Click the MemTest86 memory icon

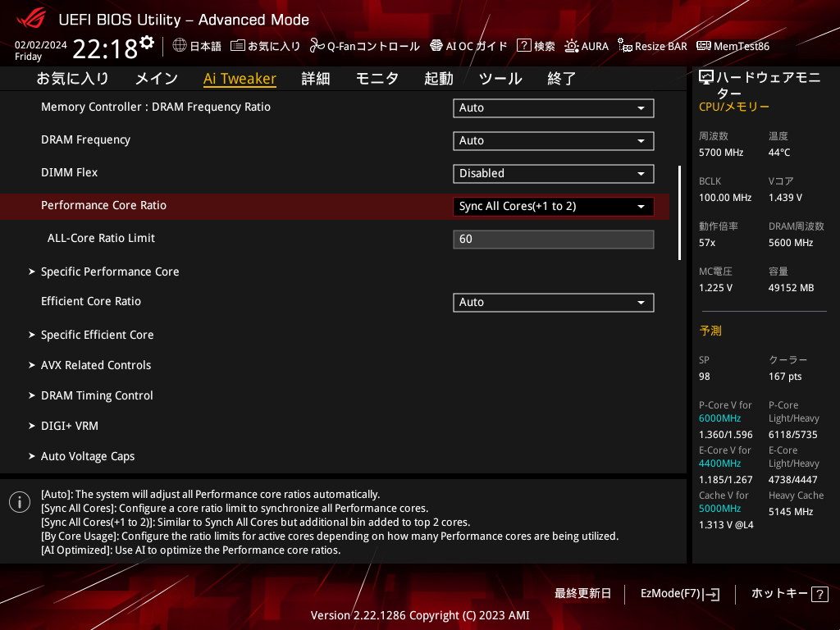[x=703, y=46]
